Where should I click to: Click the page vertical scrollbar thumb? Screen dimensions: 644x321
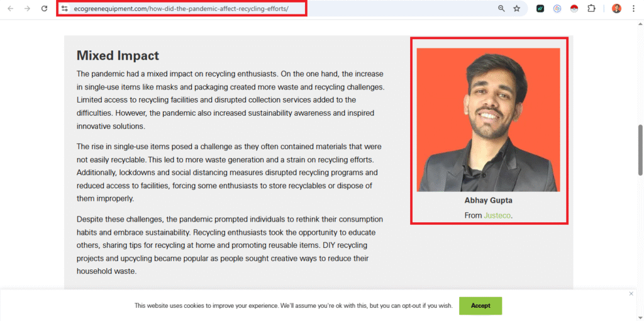[640, 150]
